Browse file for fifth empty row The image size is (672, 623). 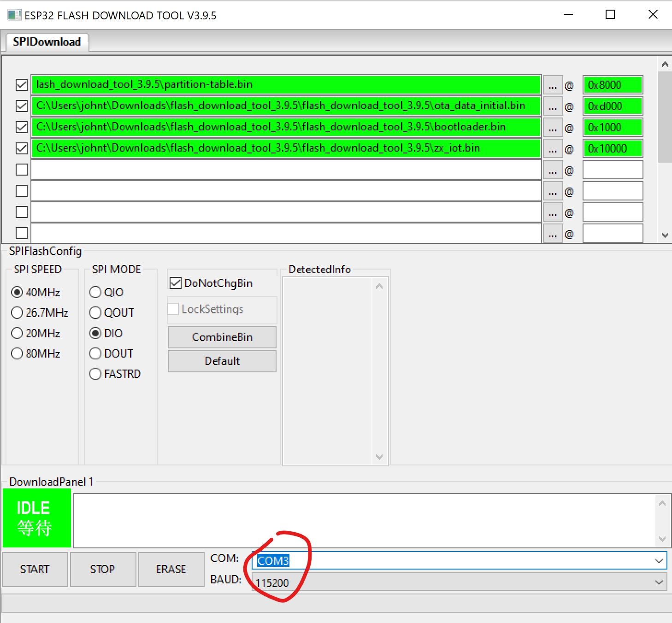click(553, 170)
